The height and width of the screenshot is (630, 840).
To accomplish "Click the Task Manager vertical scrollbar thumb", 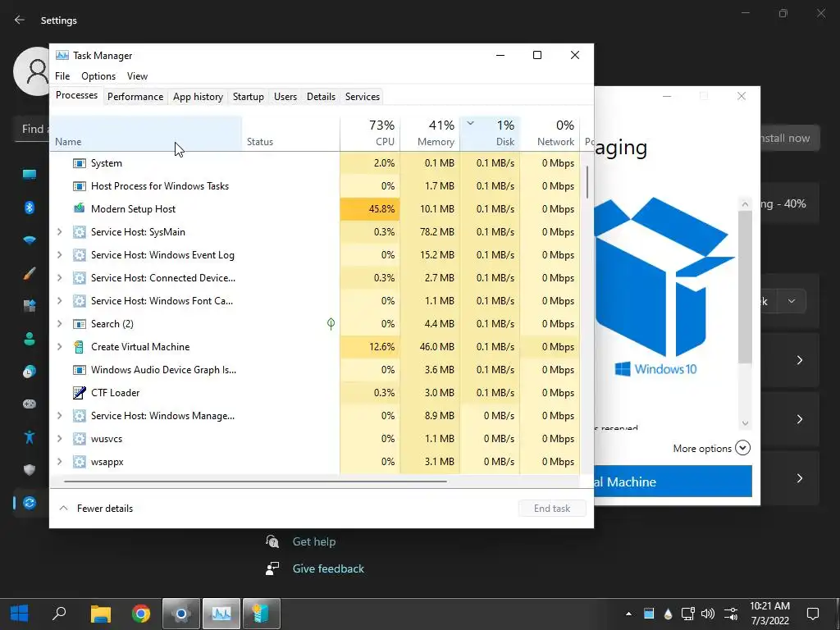I will click(587, 182).
